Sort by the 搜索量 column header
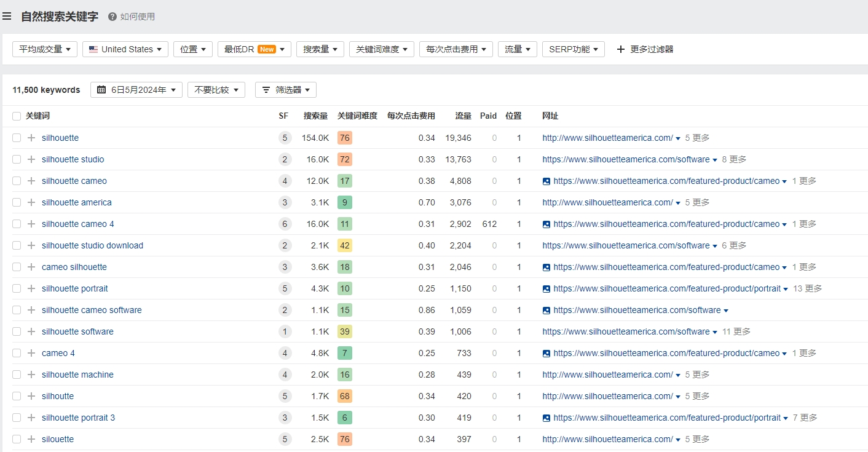 click(x=315, y=116)
